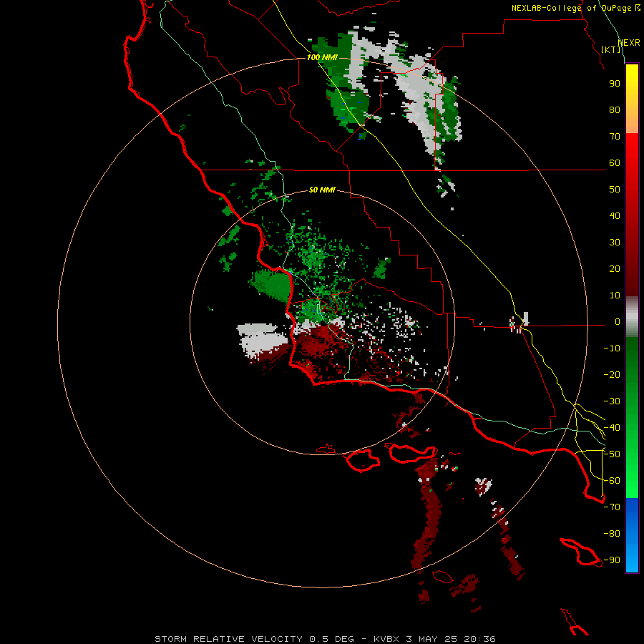Click the "NEXR" label above the scale
Viewport: 644px width, 644px height.
tap(629, 43)
